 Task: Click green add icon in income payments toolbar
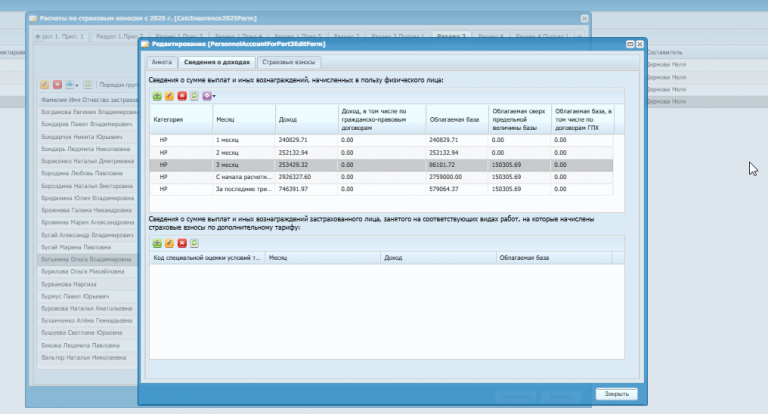click(157, 96)
